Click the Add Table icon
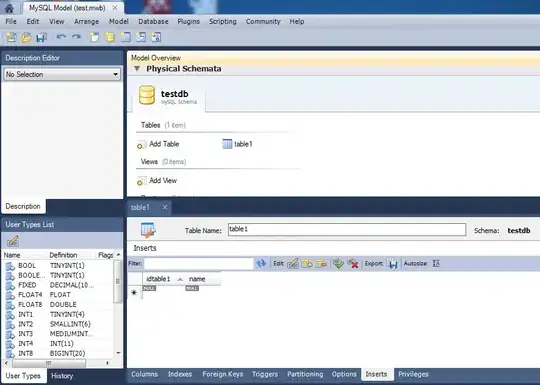The image size is (540, 385). 141,145
